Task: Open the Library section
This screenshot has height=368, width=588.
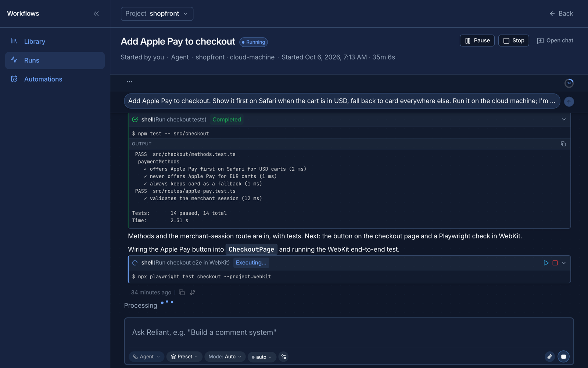Action: click(x=55, y=42)
